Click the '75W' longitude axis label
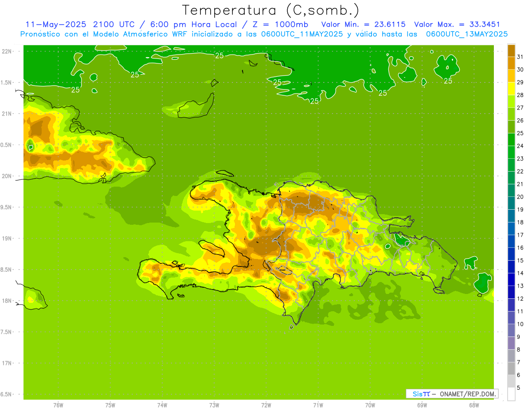 (x=110, y=405)
